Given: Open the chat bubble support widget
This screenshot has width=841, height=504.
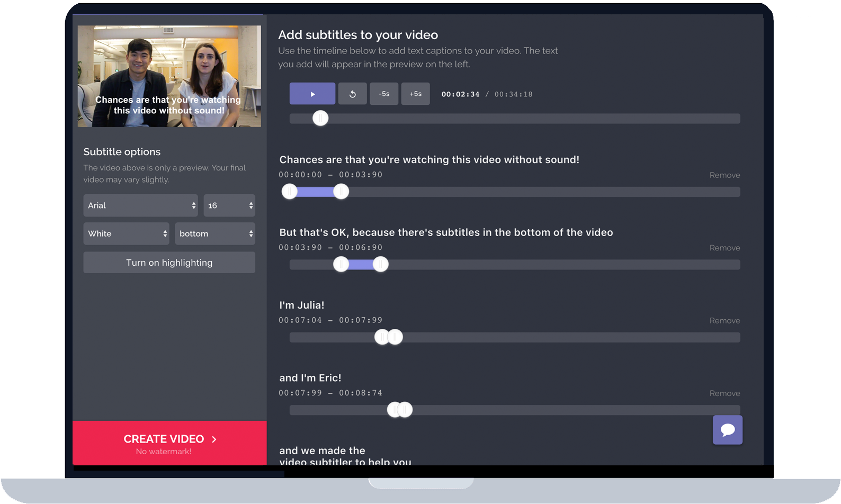Looking at the screenshot, I should point(727,429).
